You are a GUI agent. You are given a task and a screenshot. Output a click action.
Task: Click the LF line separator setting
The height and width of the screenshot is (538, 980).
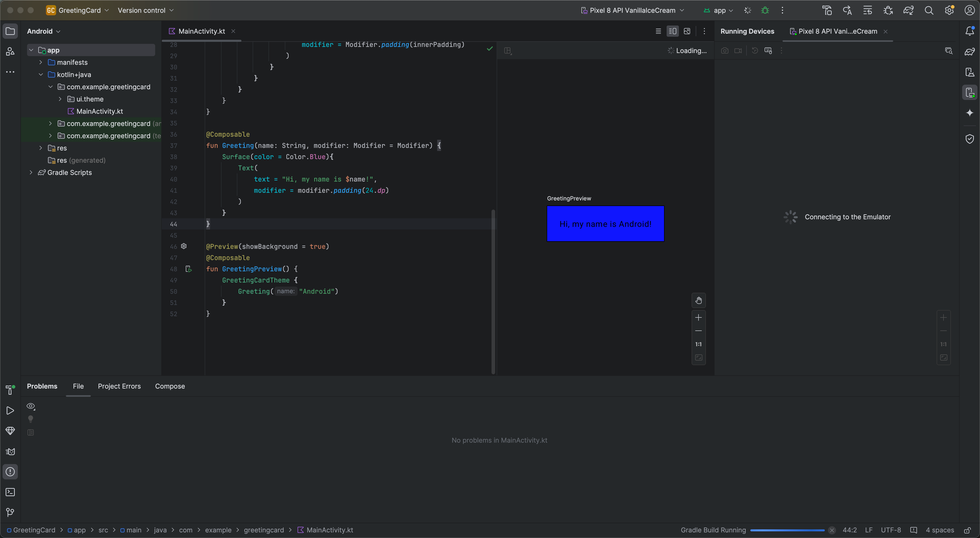869,530
